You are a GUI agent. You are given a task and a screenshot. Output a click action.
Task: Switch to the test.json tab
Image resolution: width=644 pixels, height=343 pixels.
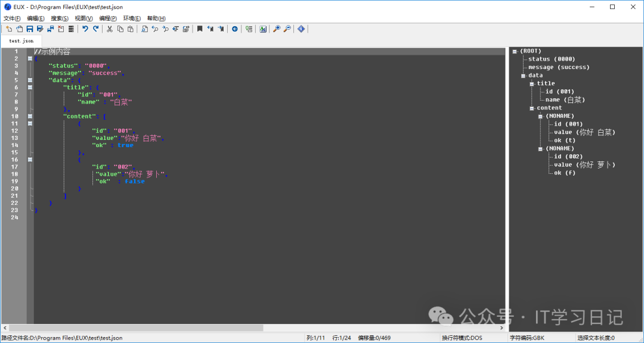point(21,41)
